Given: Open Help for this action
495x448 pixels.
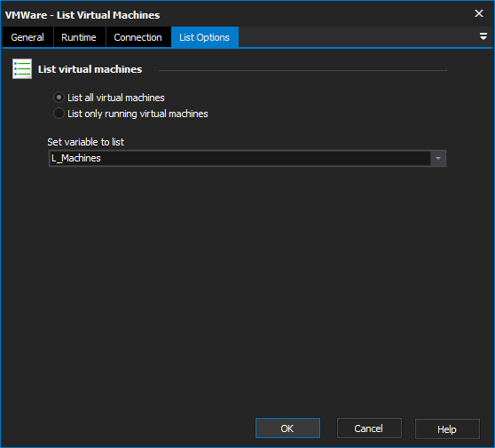Looking at the screenshot, I should click(x=447, y=428).
